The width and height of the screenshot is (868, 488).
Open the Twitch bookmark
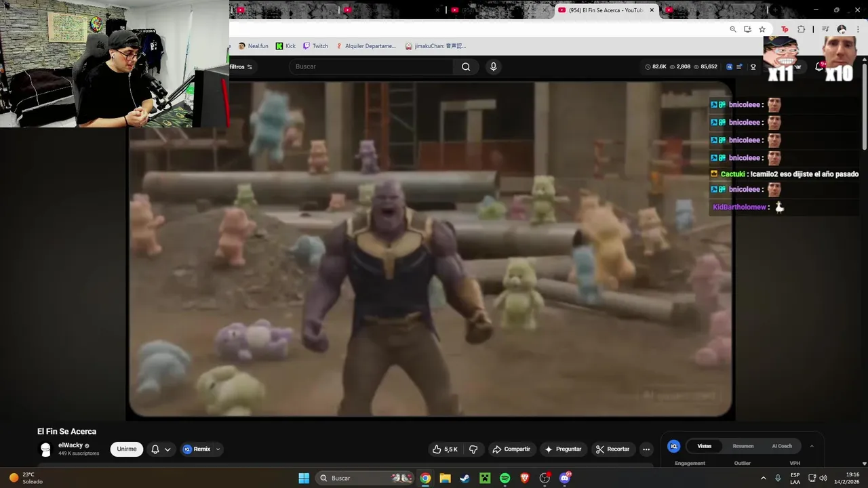click(x=315, y=46)
